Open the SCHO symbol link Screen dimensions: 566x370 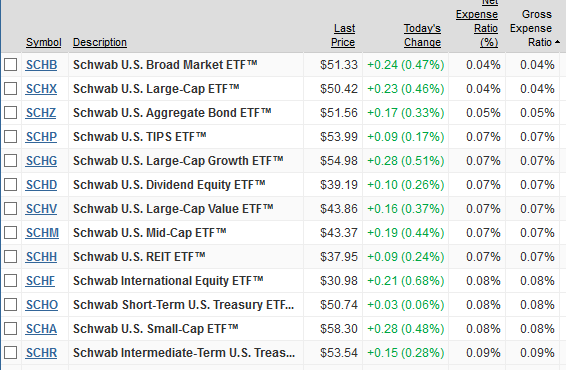42,305
